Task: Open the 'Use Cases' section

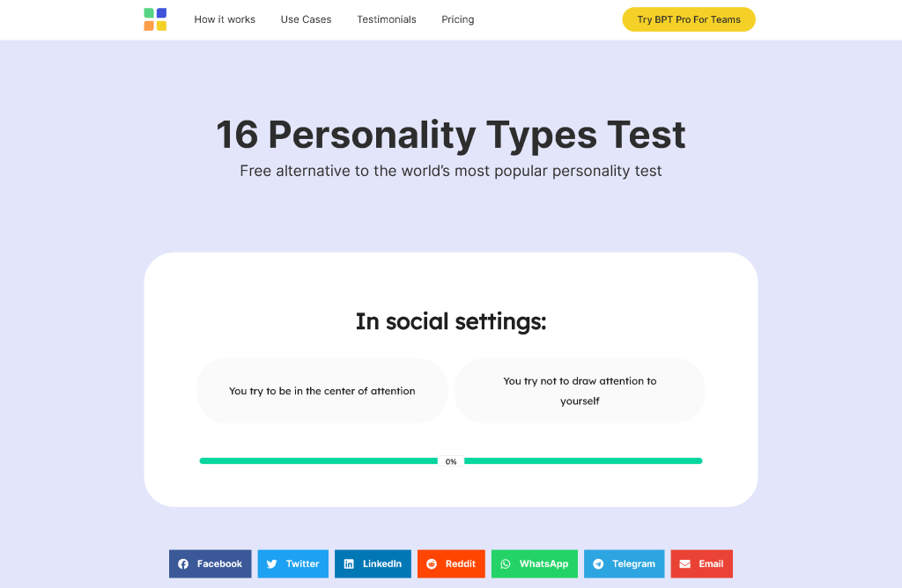Action: pyautogui.click(x=306, y=18)
